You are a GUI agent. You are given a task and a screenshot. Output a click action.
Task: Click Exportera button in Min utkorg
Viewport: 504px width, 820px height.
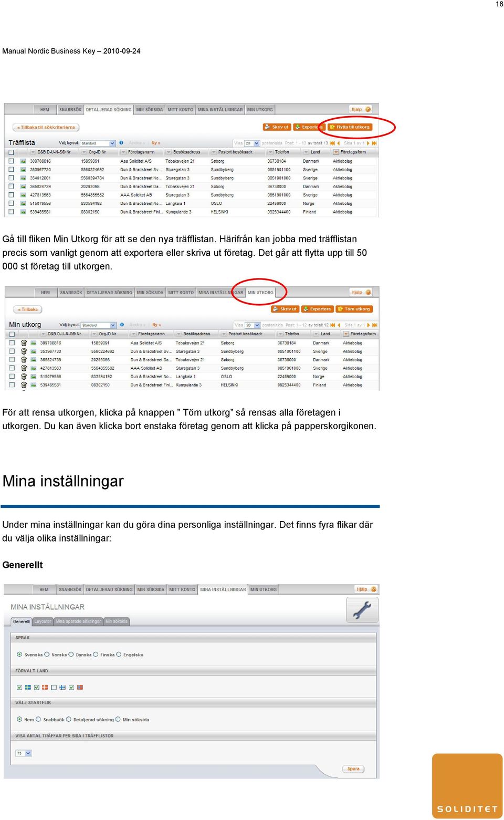pos(317,309)
